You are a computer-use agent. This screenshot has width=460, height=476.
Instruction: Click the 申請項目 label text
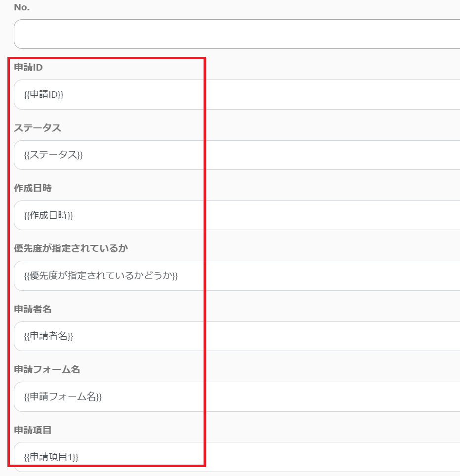click(33, 430)
